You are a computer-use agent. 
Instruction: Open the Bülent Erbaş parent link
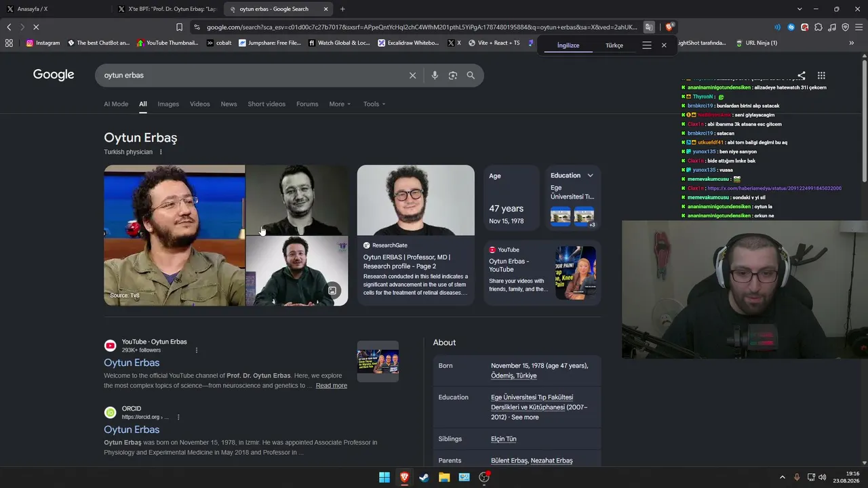point(509,461)
